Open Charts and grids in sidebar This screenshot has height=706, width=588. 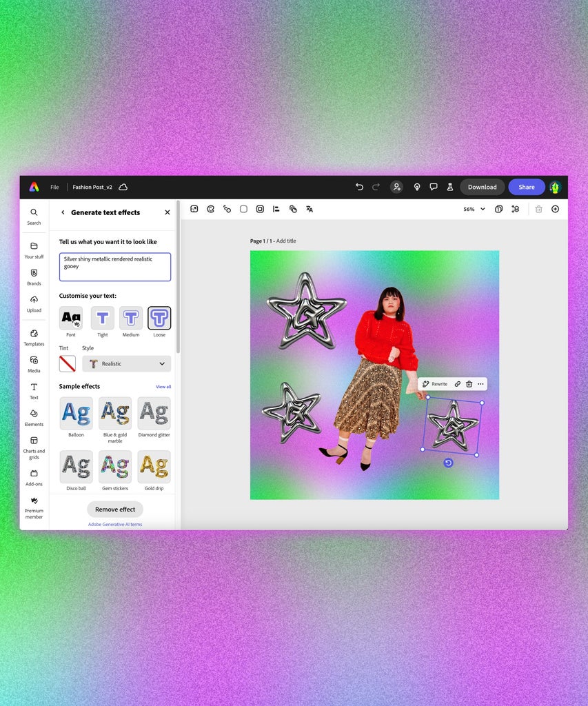(34, 446)
